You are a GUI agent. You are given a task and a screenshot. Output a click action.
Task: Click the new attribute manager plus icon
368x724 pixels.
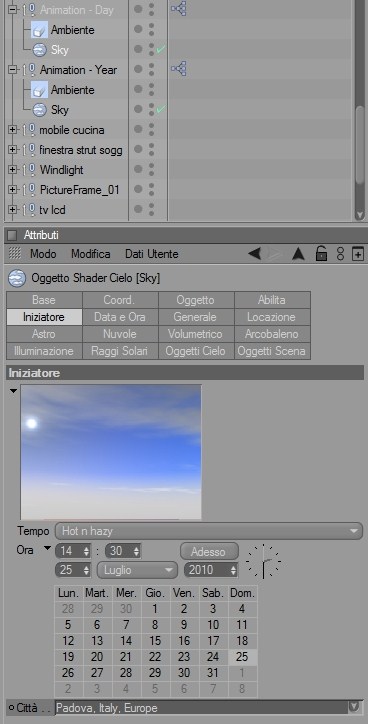point(357,254)
